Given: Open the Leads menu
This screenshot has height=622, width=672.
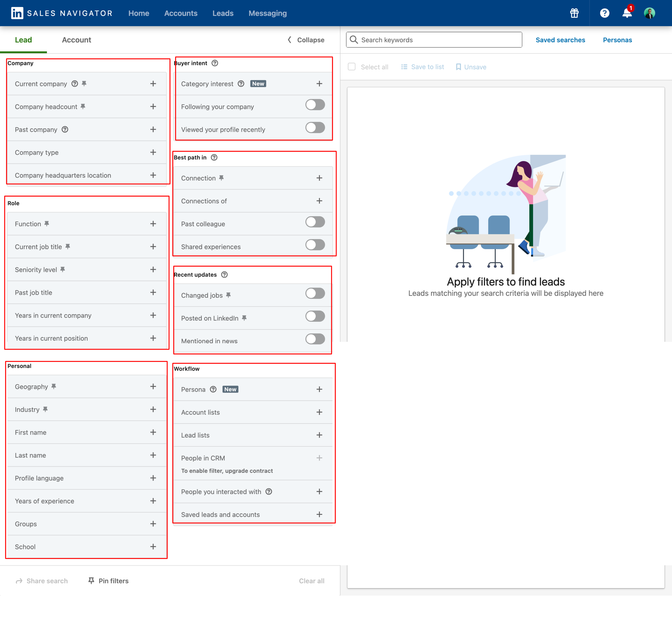Looking at the screenshot, I should point(223,13).
